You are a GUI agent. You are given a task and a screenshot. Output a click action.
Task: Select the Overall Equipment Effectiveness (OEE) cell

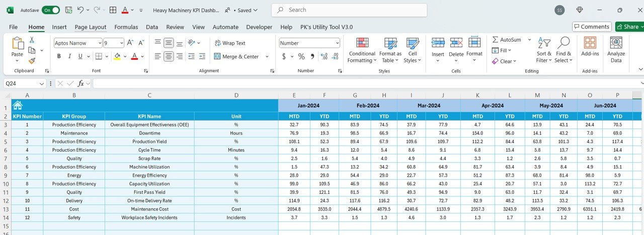pyautogui.click(x=149, y=125)
